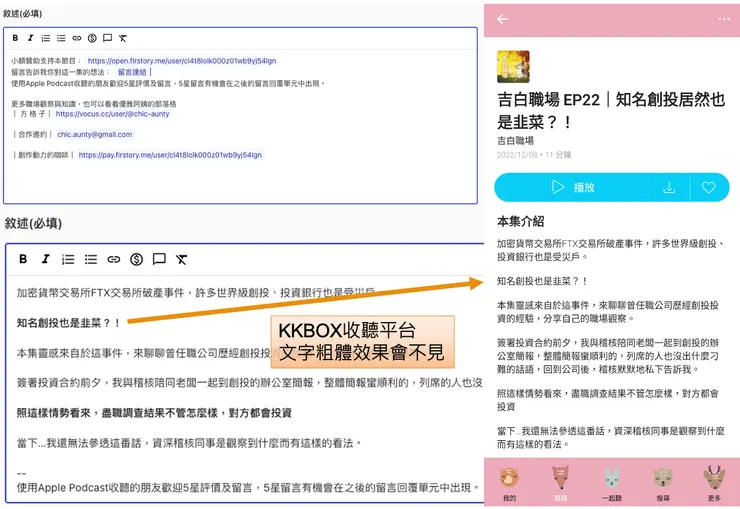Open the 搜尋 tab in the bottom bar

tap(663, 483)
